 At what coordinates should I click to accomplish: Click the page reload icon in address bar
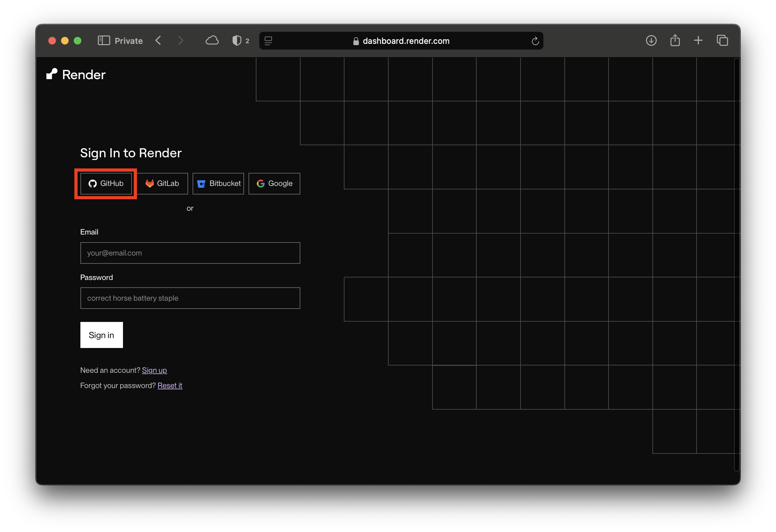534,41
